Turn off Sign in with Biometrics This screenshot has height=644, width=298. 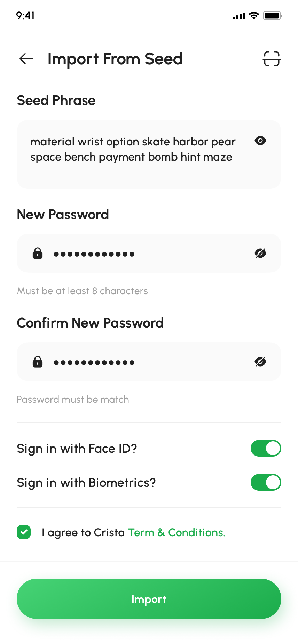[266, 482]
